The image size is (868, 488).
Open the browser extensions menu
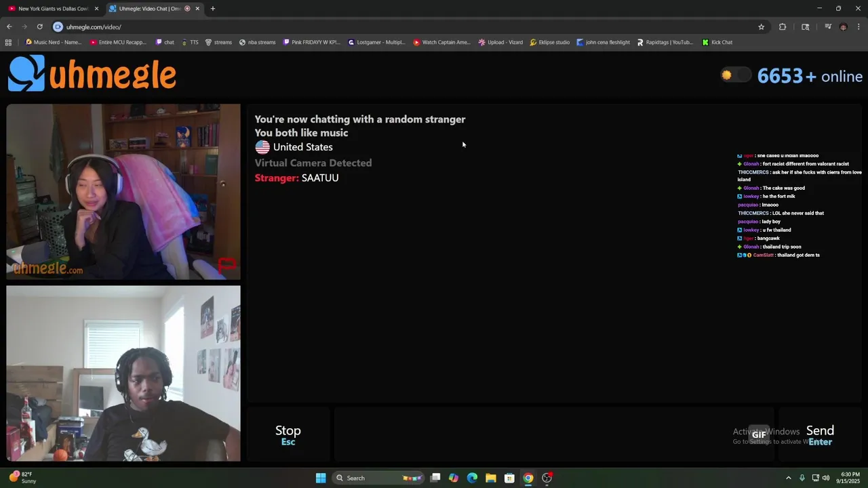click(x=783, y=27)
